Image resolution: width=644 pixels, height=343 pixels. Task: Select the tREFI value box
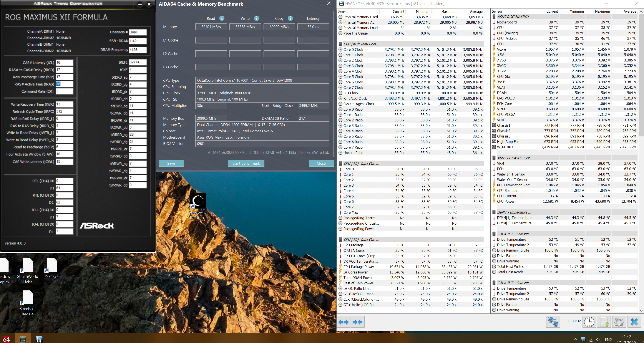138,62
